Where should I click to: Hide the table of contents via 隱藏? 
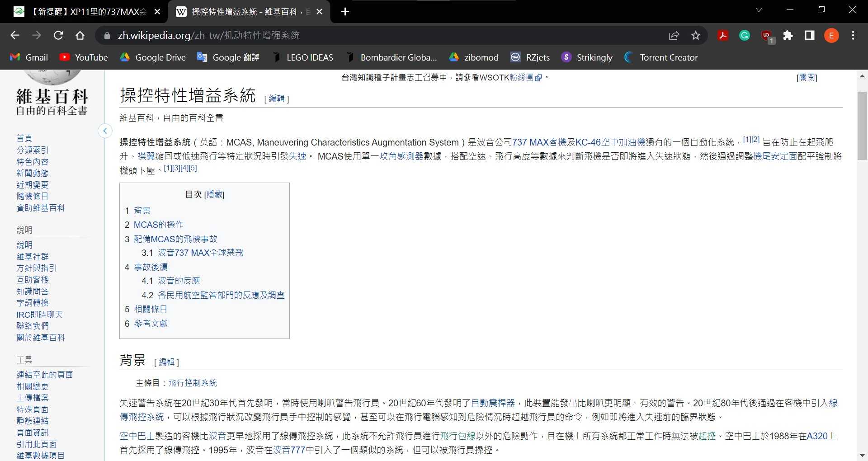214,194
